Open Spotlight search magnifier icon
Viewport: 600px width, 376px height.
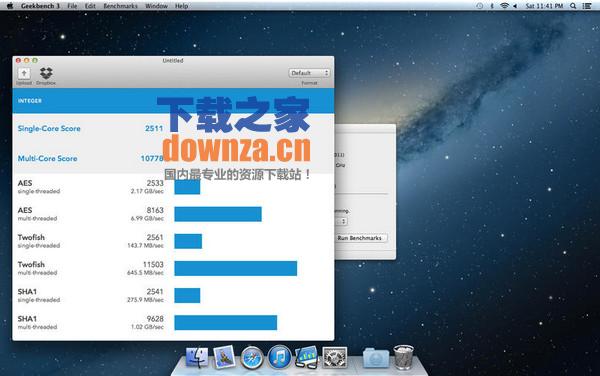pyautogui.click(x=573, y=6)
